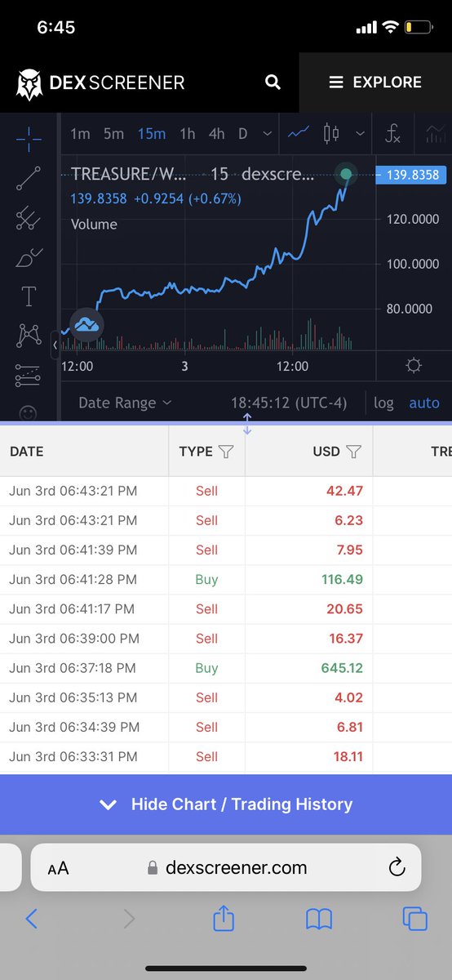Reload the page in Safari
Viewport: 452px width, 980px height.
[397, 867]
